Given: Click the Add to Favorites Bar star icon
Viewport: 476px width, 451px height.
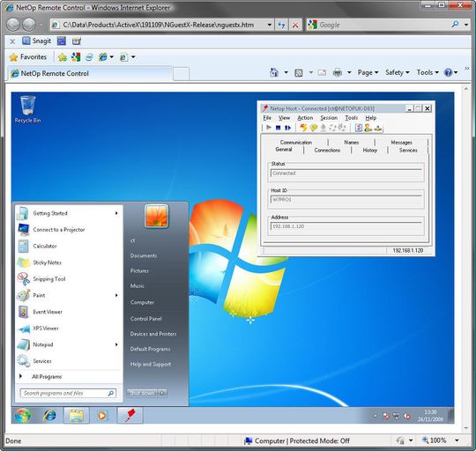Looking at the screenshot, I should click(63, 57).
